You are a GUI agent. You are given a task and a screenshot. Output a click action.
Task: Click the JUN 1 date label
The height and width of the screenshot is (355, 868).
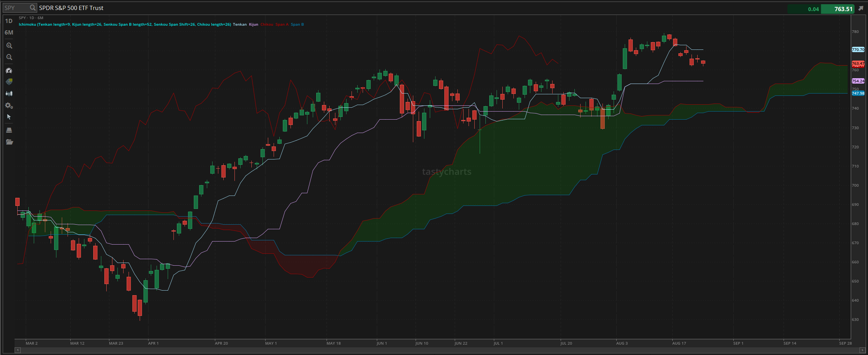(382, 343)
